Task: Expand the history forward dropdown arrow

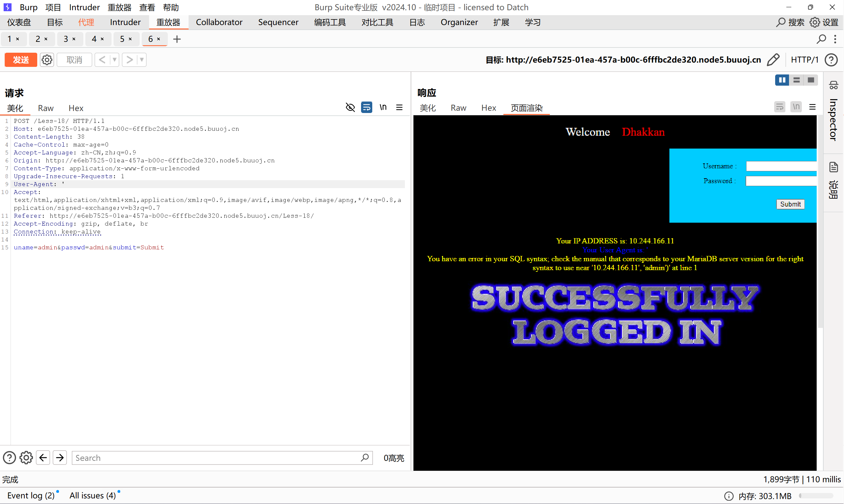Action: [142, 60]
